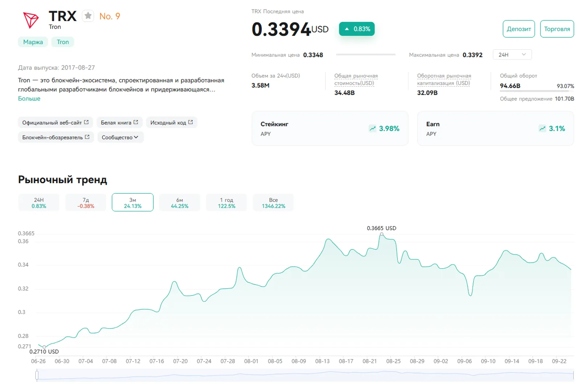
Task: Click Общая рыночная стоимость(USD) label
Action: (356, 79)
